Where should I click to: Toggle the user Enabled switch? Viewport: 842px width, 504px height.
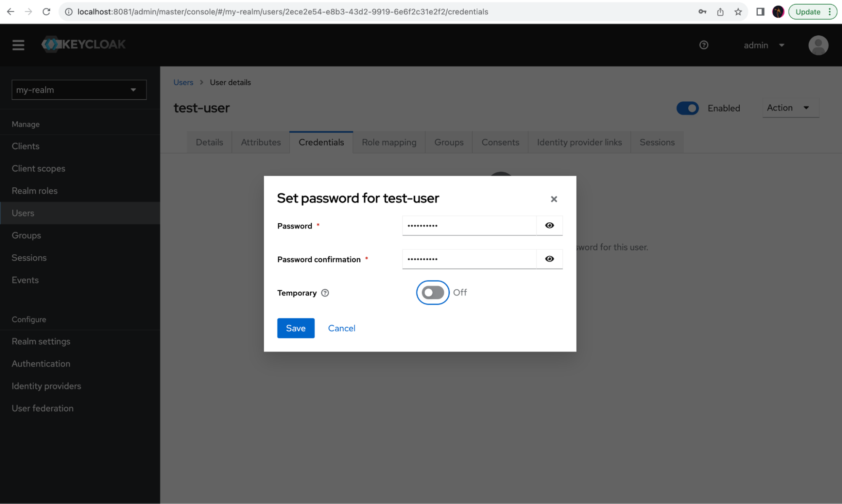(687, 108)
